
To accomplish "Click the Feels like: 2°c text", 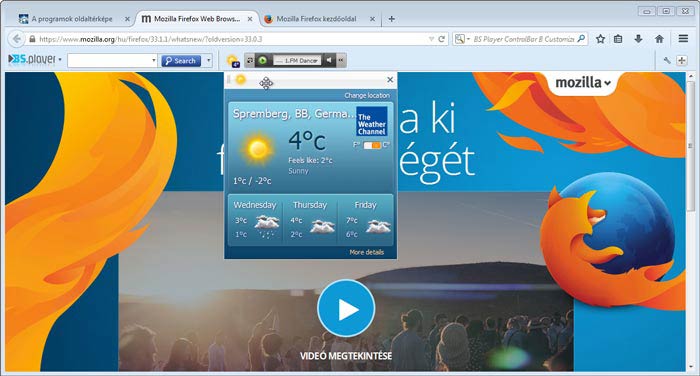I will 310,160.
